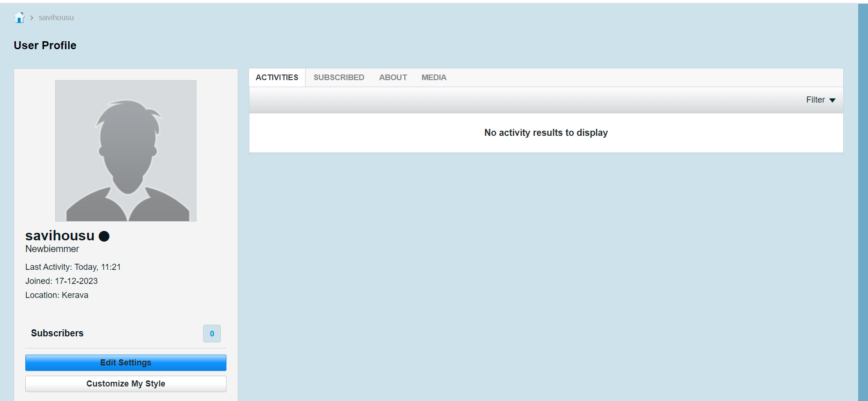Click the subscribers count badge showing 0
Screen dimensions: 868x401
tap(212, 334)
